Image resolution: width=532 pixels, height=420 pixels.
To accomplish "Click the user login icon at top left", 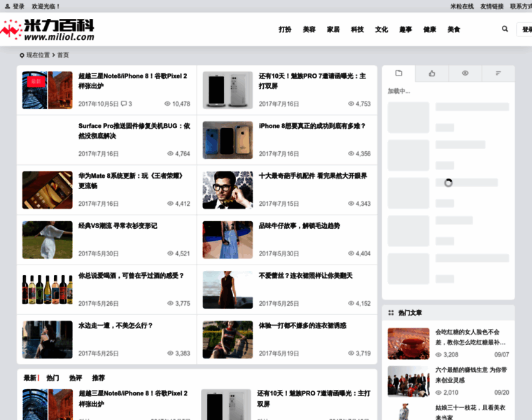I will 7,6.
